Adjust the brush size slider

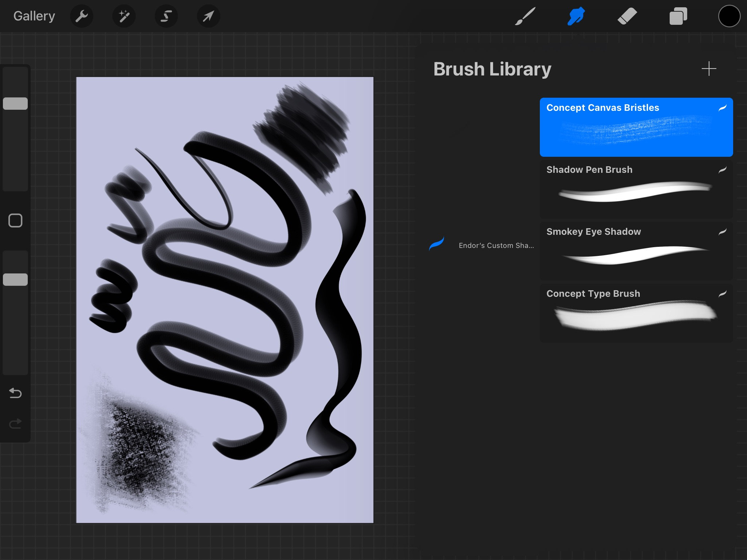pos(15,103)
